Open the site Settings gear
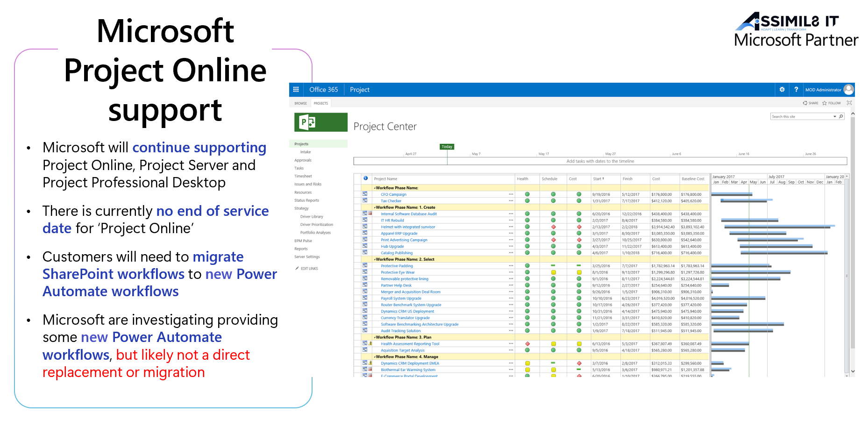Image resolution: width=868 pixels, height=427 pixels. (x=782, y=89)
